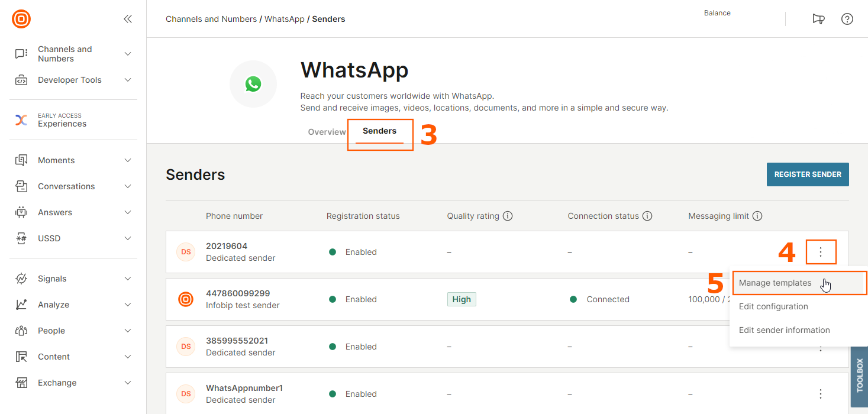
Task: Click the Exchange sidebar icon
Action: click(x=21, y=383)
